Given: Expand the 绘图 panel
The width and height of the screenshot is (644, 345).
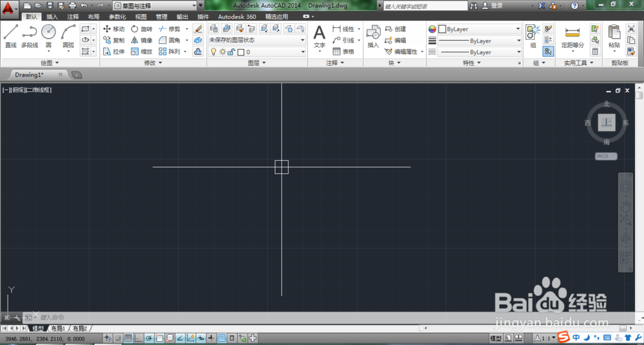Looking at the screenshot, I should (x=50, y=63).
